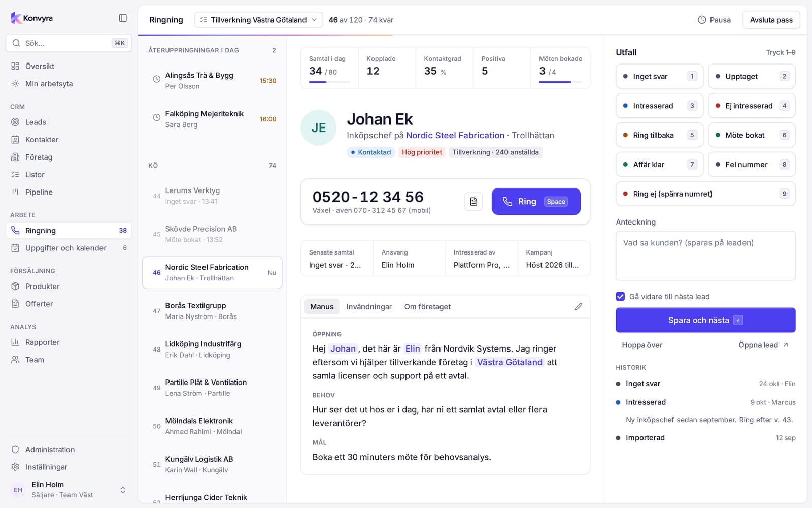Open Pipeline in the sidebar
Screen dimensions: 812x508
tap(69, 192)
